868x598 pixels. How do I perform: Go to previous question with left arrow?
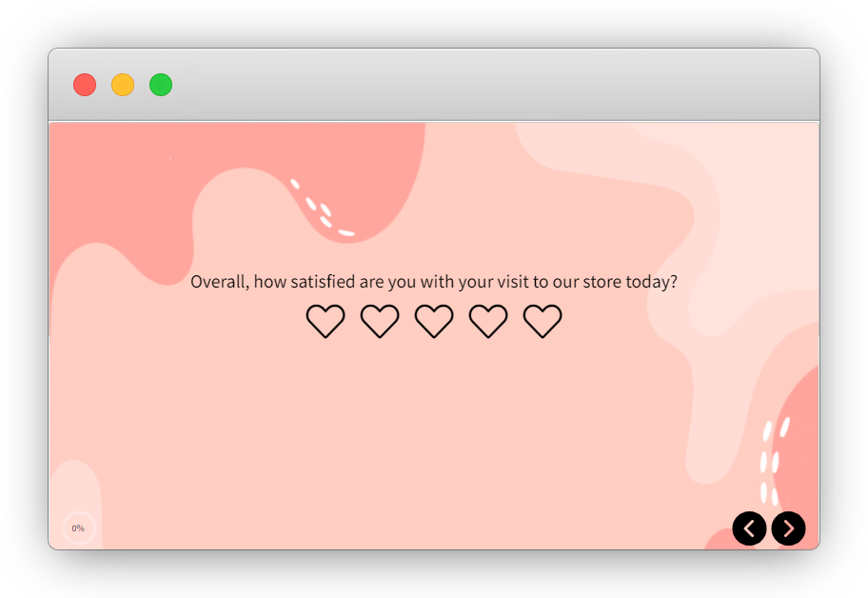click(750, 528)
